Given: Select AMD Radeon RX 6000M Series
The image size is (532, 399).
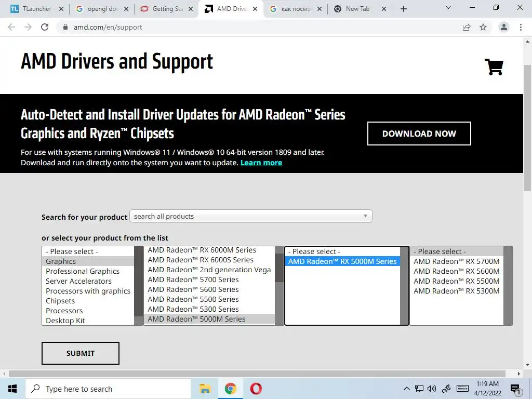Looking at the screenshot, I should [x=209, y=250].
